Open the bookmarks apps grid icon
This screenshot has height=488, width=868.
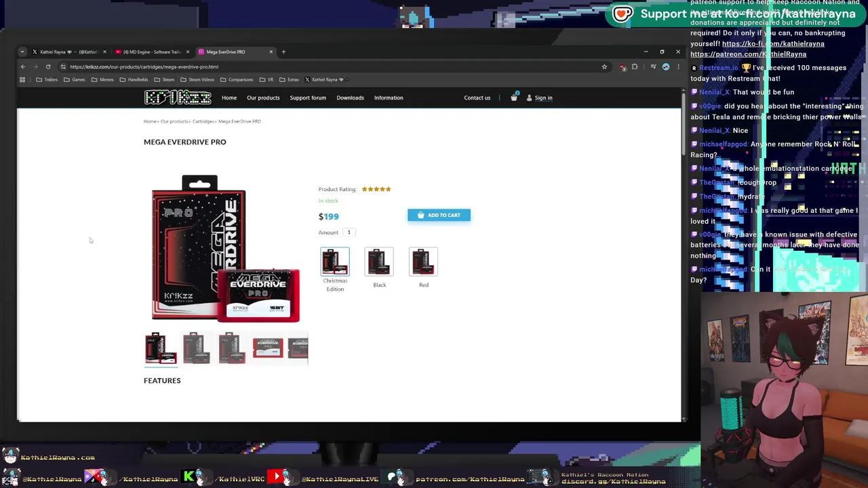click(22, 79)
